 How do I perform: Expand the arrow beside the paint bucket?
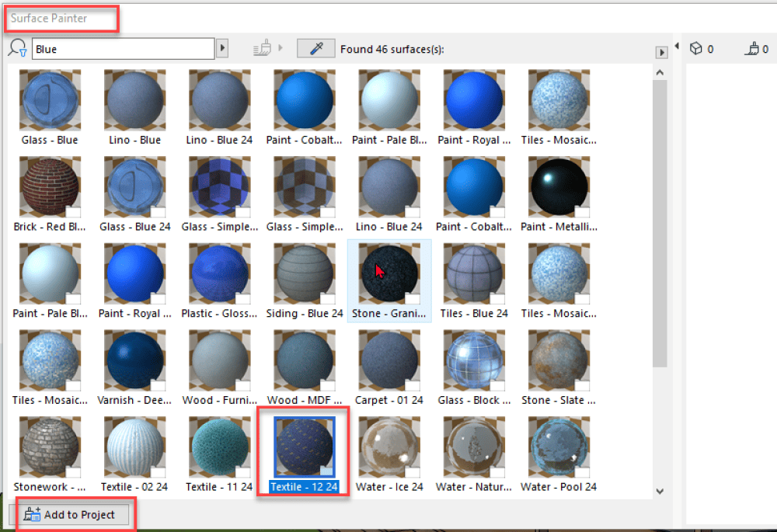pos(280,49)
